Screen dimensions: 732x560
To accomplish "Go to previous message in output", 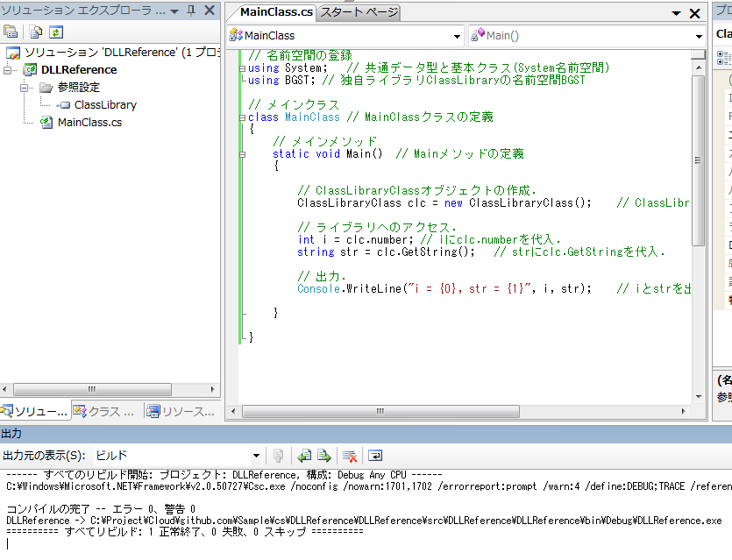I will (304, 456).
